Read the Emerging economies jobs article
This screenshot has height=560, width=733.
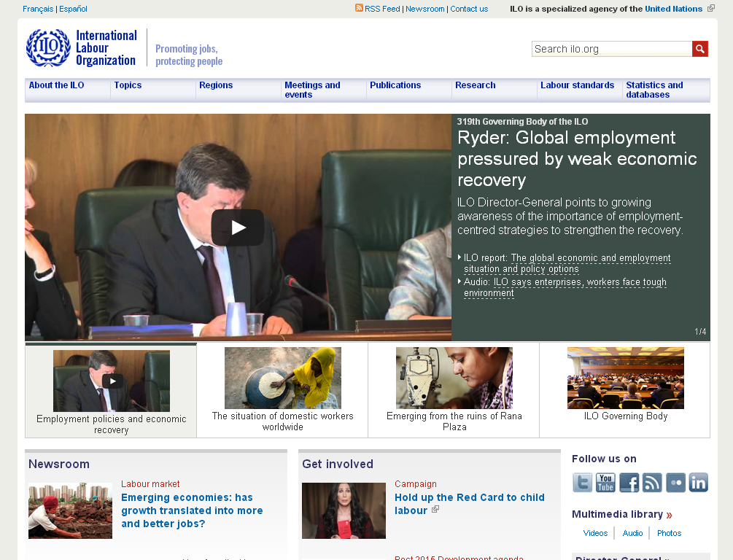pos(192,510)
